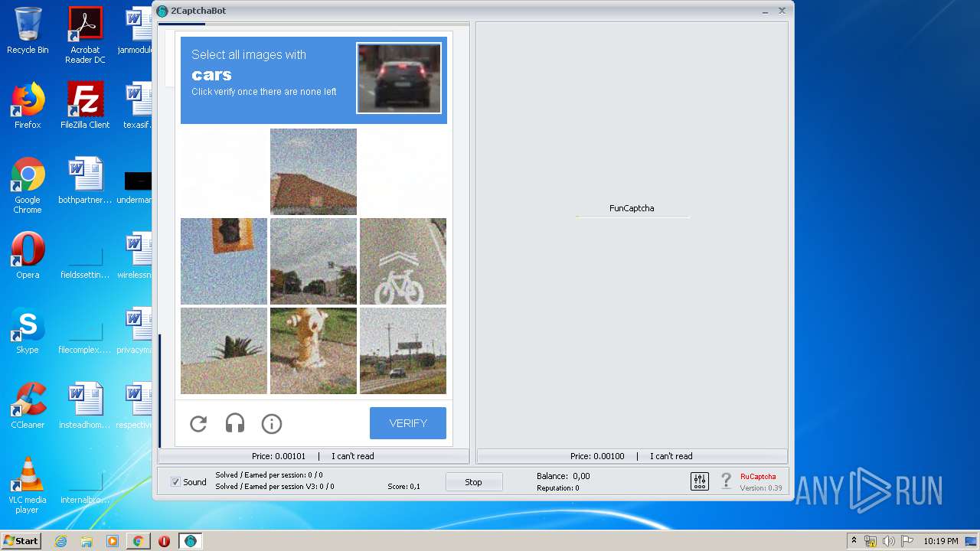Viewport: 980px width, 551px height.
Task: Click 'Version: 0.39' text
Action: [761, 487]
